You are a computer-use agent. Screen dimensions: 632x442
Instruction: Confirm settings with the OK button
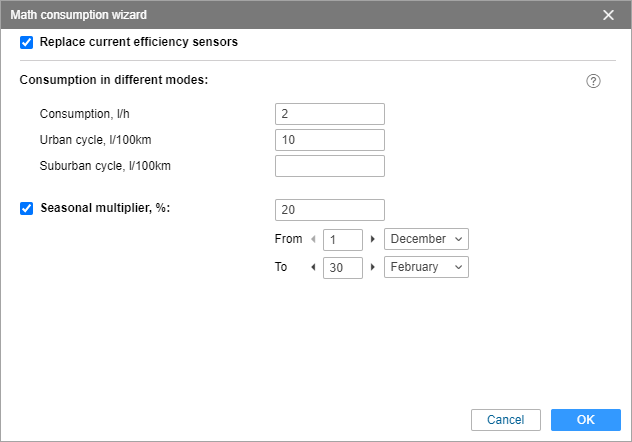point(586,420)
